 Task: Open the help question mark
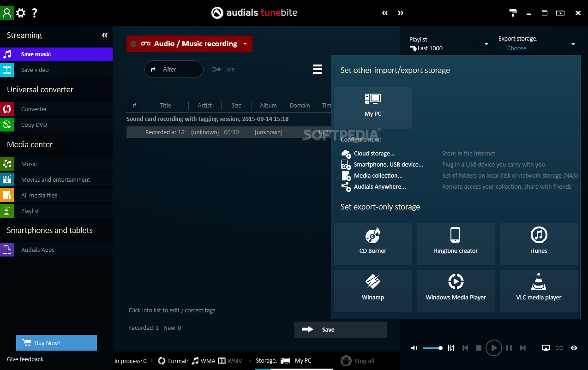coord(35,13)
